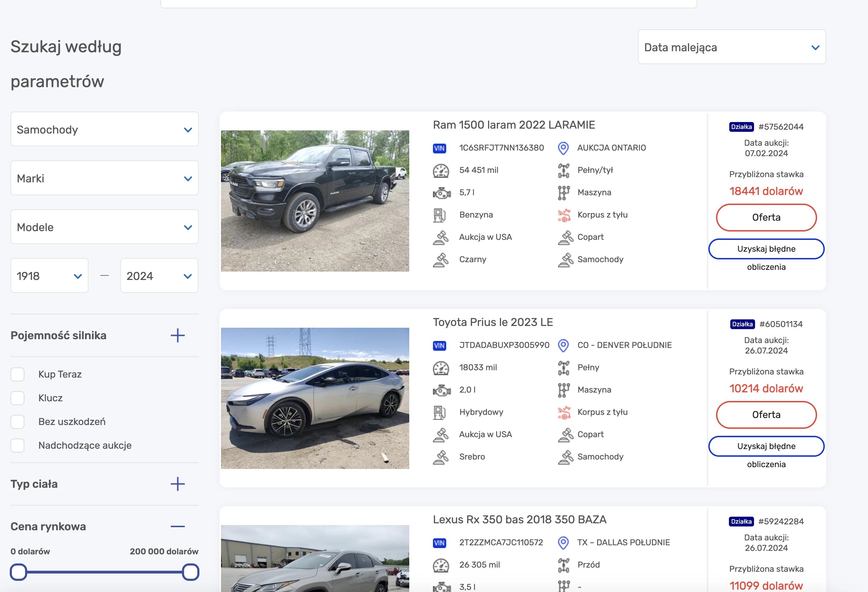Click the location pin icon next to AUKCJA ONTARIO
This screenshot has height=592, width=868.
click(563, 148)
